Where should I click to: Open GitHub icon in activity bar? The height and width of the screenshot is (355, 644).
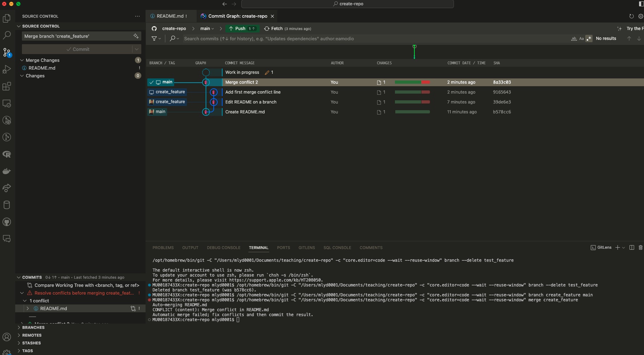pos(7,222)
